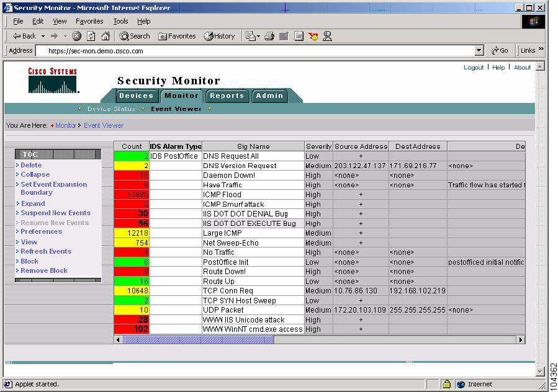The image size is (558, 392).
Task: Click Remove Block in TOC
Action: 44,270
